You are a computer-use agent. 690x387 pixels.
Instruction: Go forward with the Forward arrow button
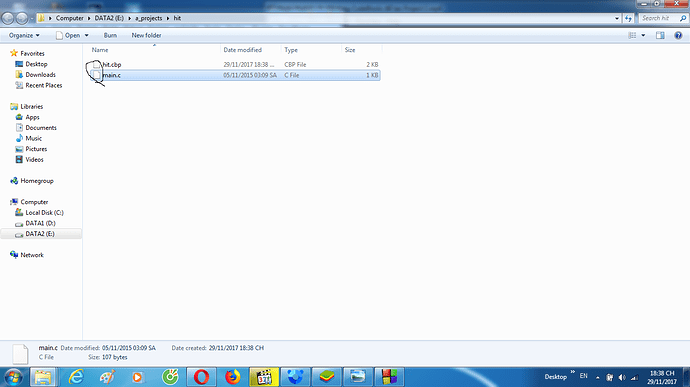22,18
